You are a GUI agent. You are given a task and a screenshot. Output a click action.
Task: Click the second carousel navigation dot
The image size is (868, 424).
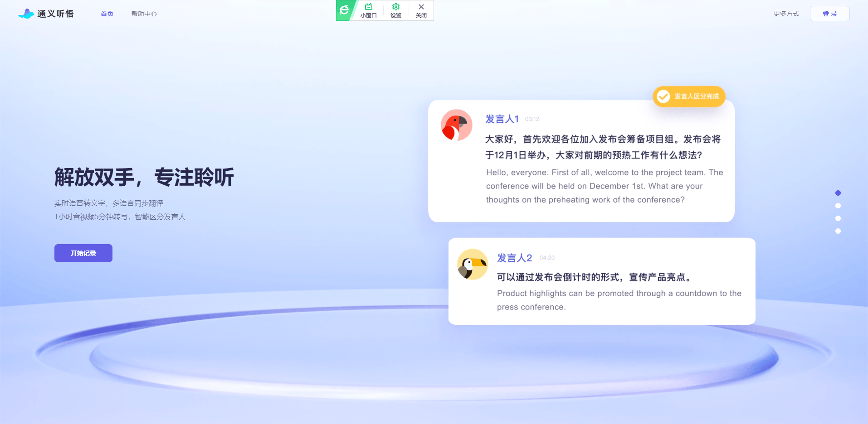pyautogui.click(x=838, y=206)
